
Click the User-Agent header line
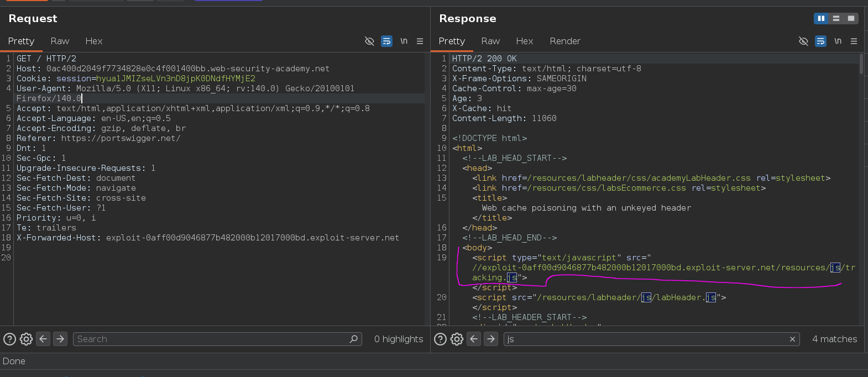pyautogui.click(x=185, y=93)
